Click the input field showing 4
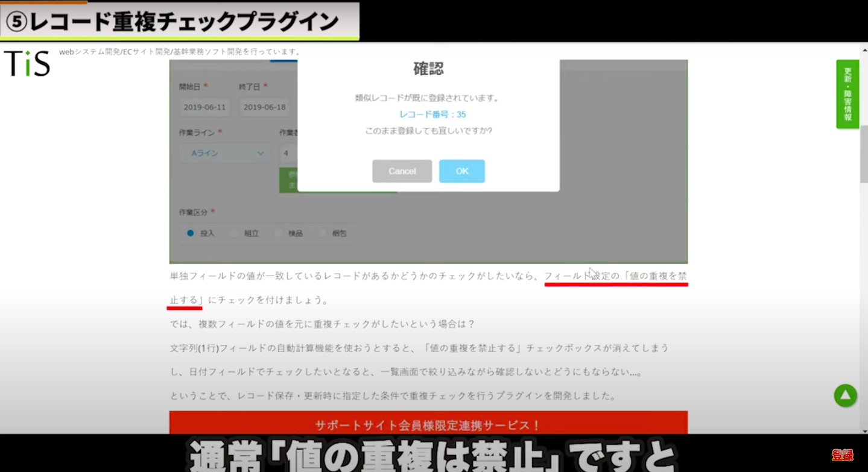This screenshot has height=472, width=868. click(288, 153)
